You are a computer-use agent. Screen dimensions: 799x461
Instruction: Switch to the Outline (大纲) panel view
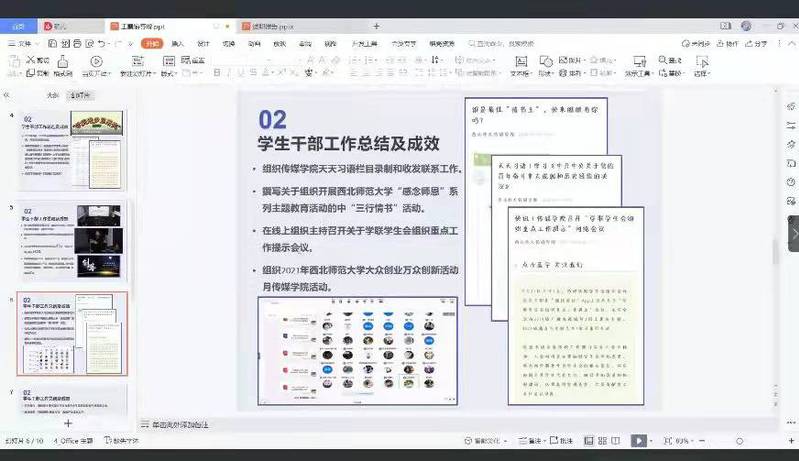52,95
